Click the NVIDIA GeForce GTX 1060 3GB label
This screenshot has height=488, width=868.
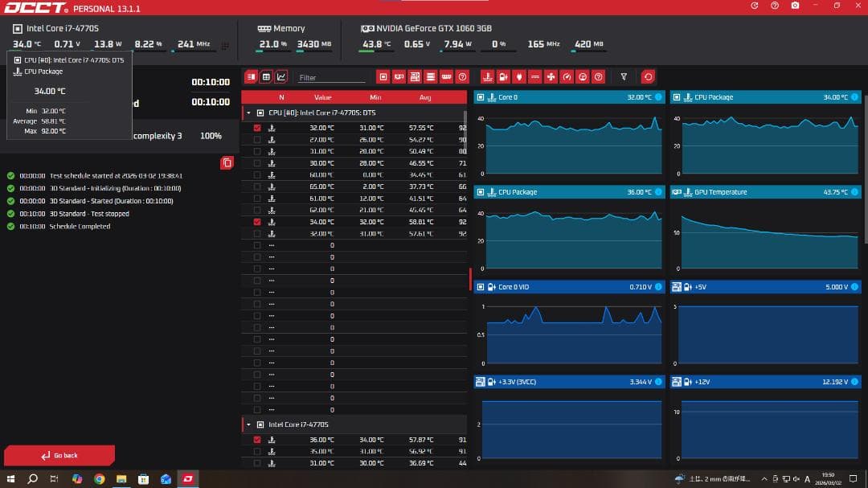pyautogui.click(x=434, y=28)
